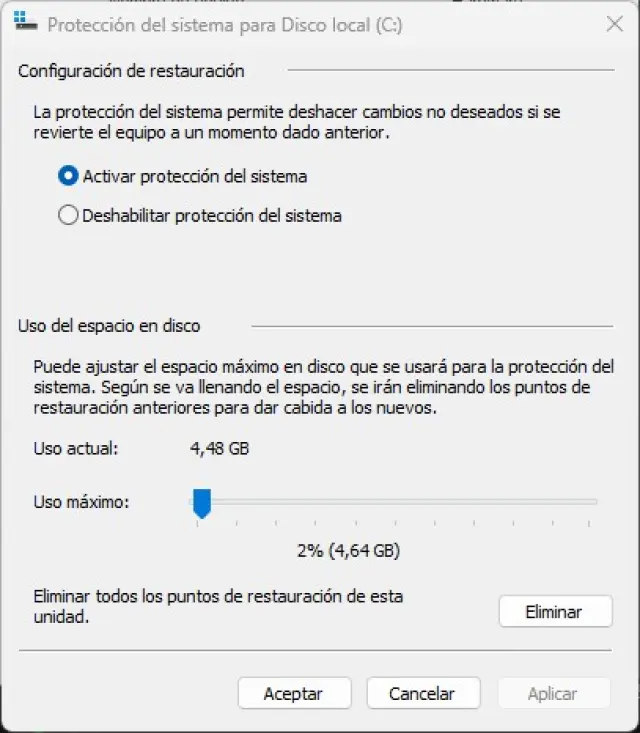Dismiss the dialog with Cancelar
The height and width of the screenshot is (733, 640).
(423, 693)
